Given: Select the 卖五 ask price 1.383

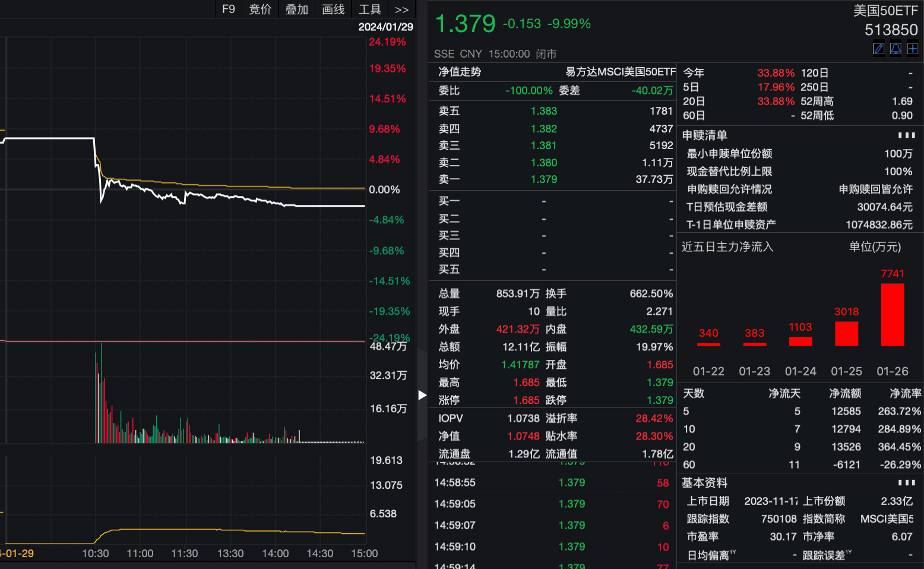Looking at the screenshot, I should click(543, 111).
